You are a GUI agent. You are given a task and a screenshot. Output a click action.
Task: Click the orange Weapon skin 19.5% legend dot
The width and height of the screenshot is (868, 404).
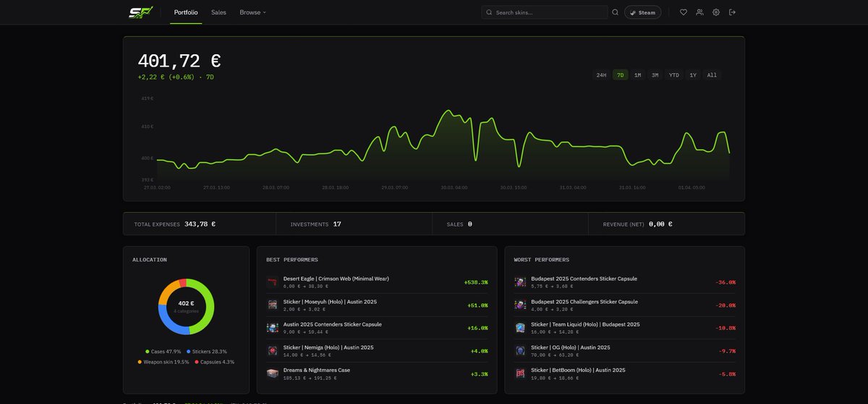click(140, 362)
